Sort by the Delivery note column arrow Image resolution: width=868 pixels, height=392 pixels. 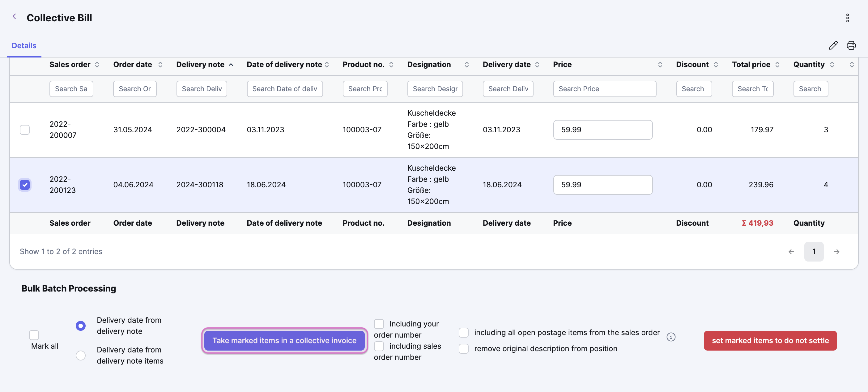click(x=231, y=65)
